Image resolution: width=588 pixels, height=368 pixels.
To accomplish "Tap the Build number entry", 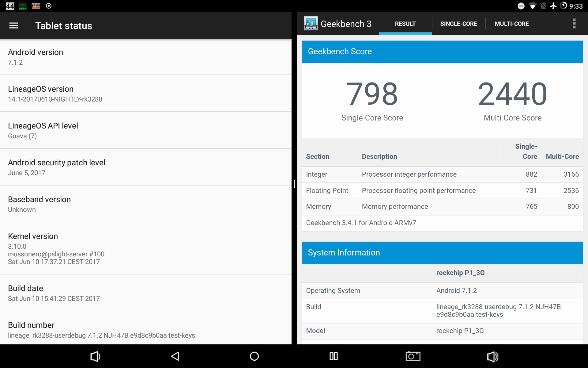I will pyautogui.click(x=145, y=329).
